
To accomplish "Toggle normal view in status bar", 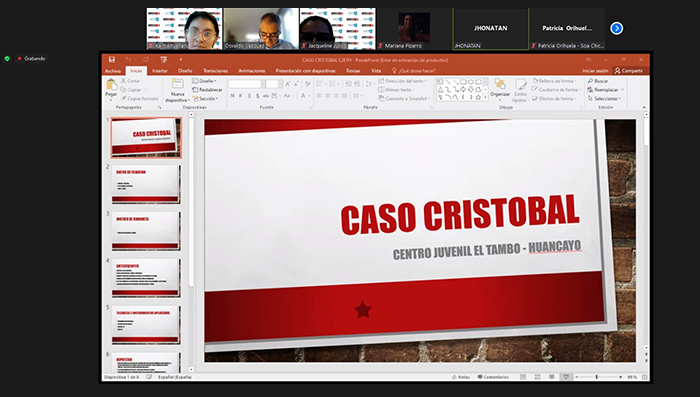I will point(523,377).
